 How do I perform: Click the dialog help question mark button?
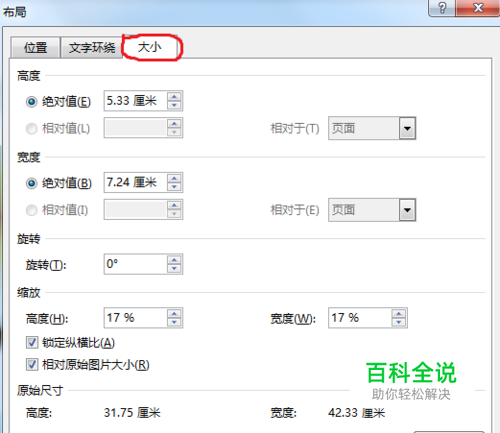click(x=442, y=8)
